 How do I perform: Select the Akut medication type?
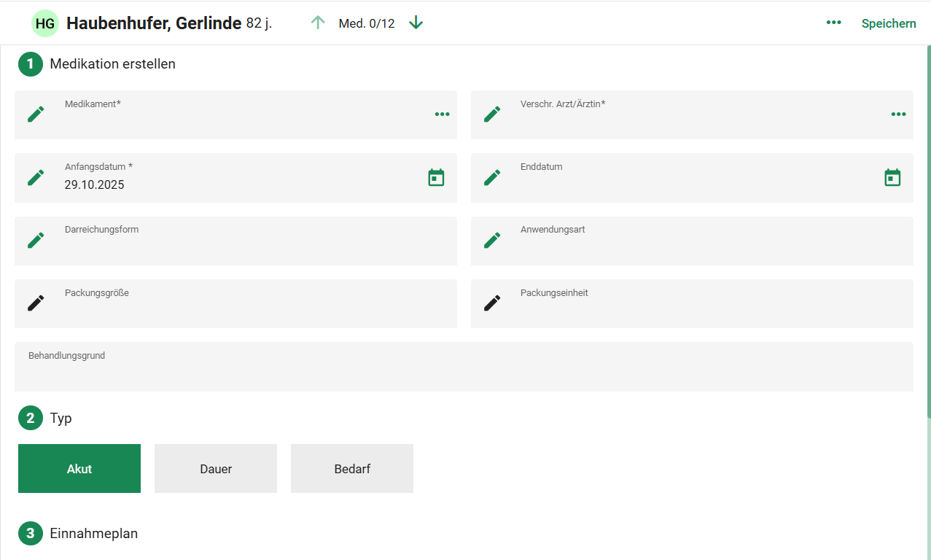tap(79, 469)
